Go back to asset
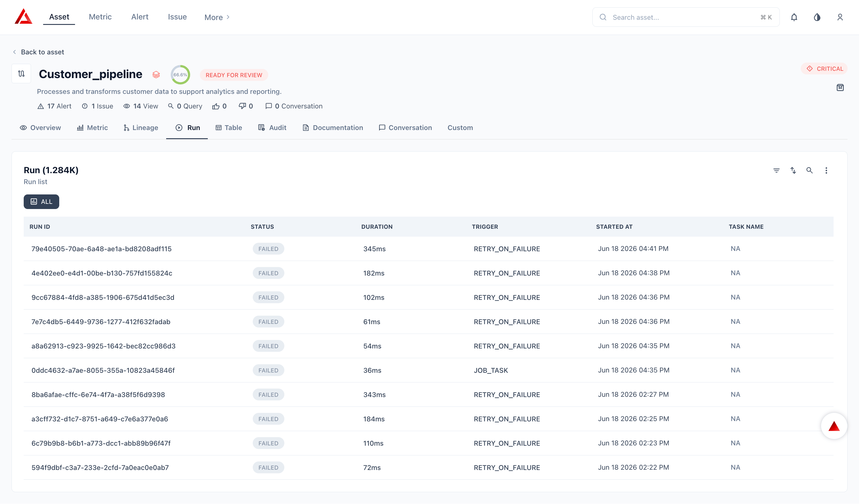The image size is (860, 504). (38, 52)
